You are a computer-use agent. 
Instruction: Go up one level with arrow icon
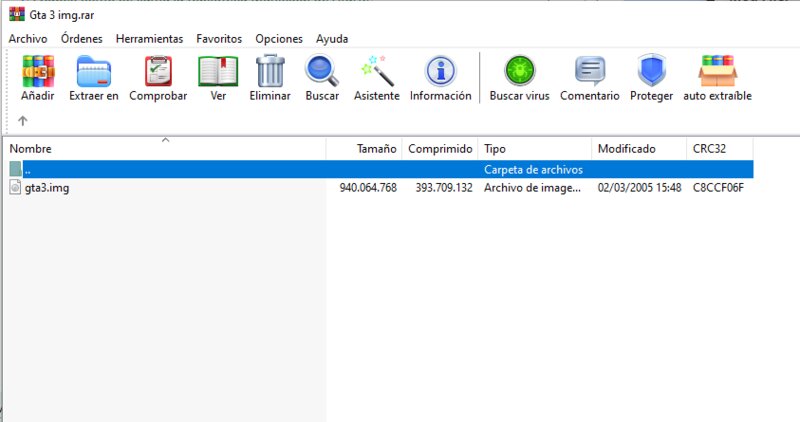pos(22,121)
